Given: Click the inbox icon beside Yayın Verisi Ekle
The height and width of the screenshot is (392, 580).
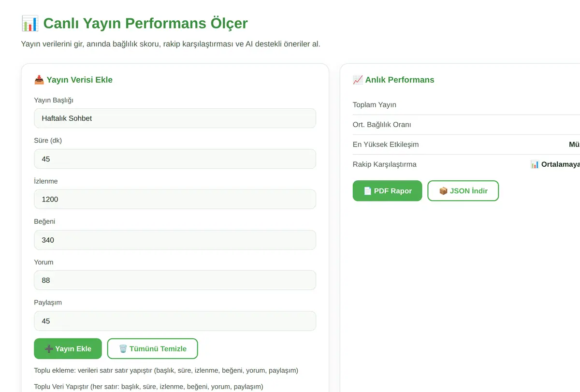Looking at the screenshot, I should pyautogui.click(x=39, y=80).
